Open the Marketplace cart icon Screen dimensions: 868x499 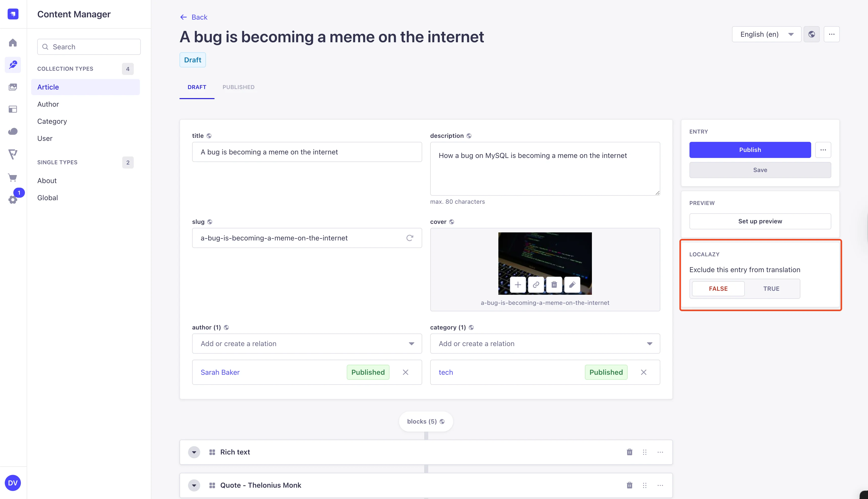point(13,177)
